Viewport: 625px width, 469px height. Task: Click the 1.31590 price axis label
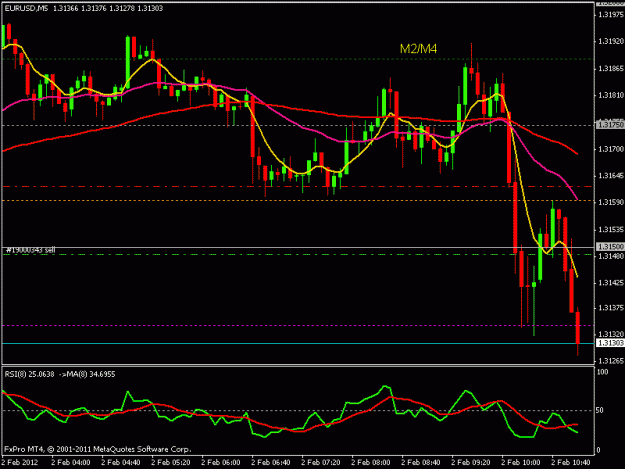pyautogui.click(x=611, y=202)
